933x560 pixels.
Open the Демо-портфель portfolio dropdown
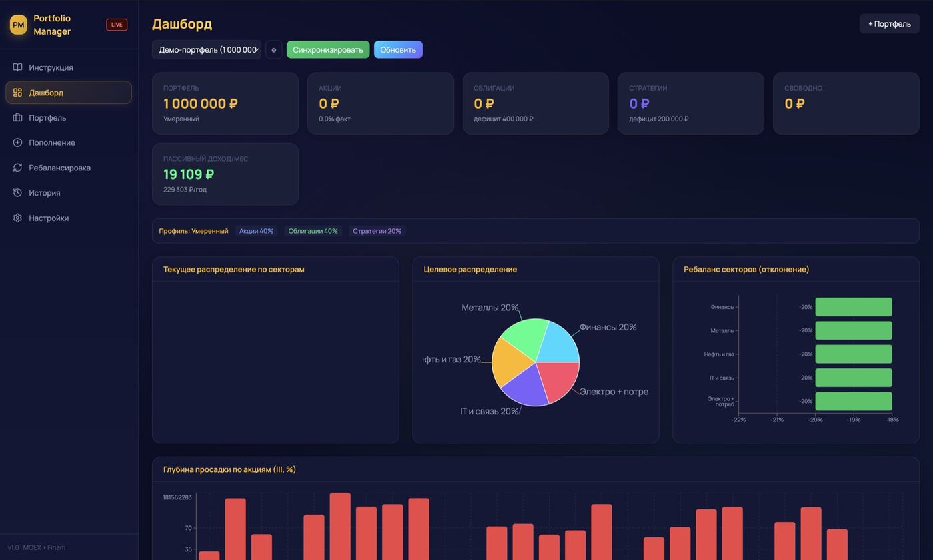pos(207,50)
